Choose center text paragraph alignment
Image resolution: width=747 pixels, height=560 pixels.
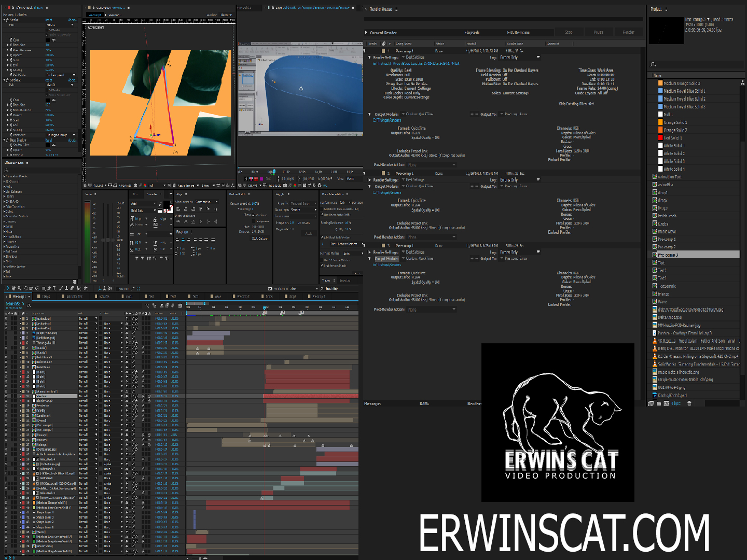[x=183, y=240]
